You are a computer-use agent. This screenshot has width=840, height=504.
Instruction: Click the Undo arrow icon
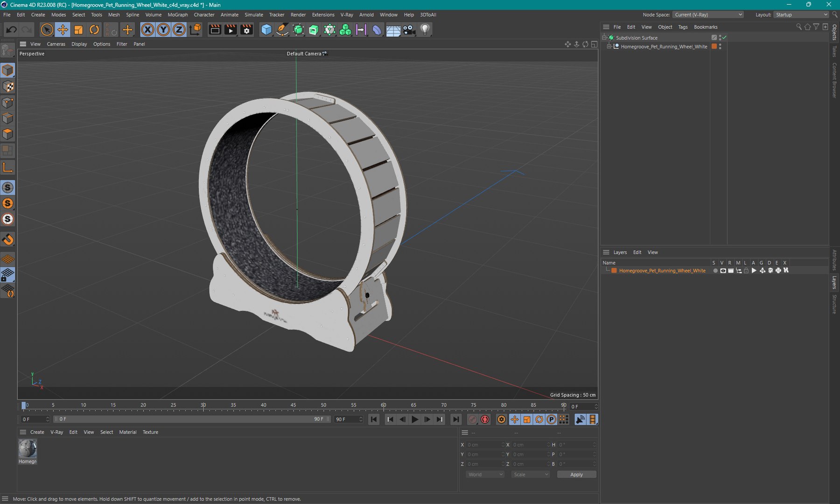tap(11, 30)
